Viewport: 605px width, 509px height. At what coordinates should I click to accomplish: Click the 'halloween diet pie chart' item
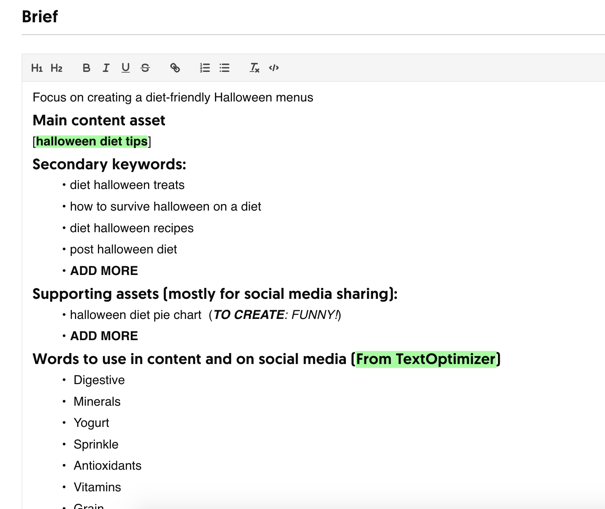[x=136, y=315]
